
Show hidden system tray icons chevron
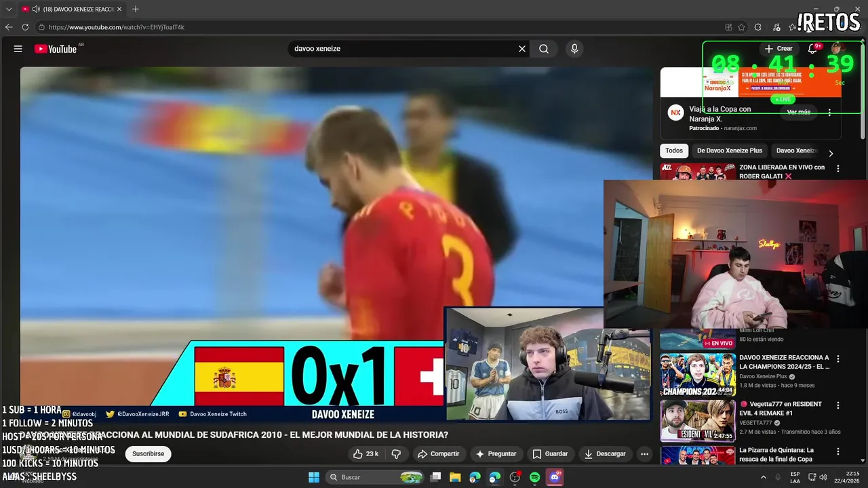click(x=763, y=477)
